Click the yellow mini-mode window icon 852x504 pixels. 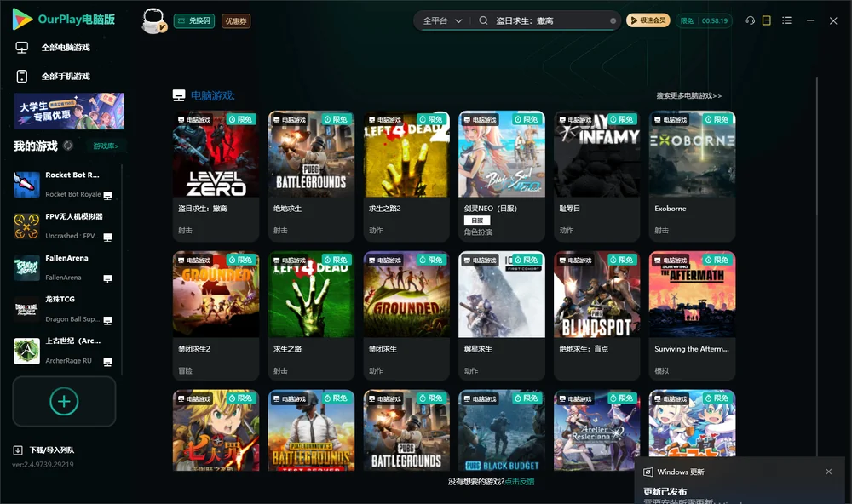767,20
